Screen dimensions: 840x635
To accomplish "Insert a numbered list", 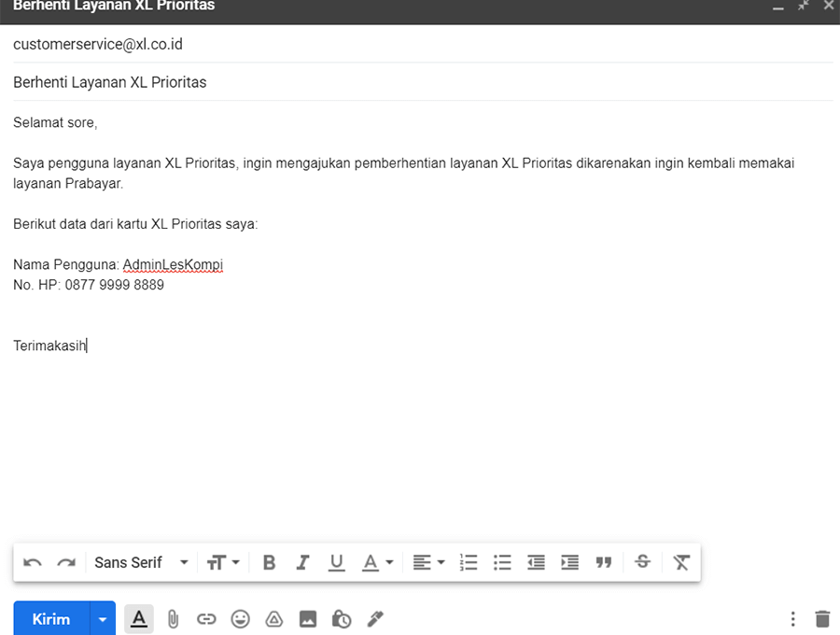I will pos(469,563).
